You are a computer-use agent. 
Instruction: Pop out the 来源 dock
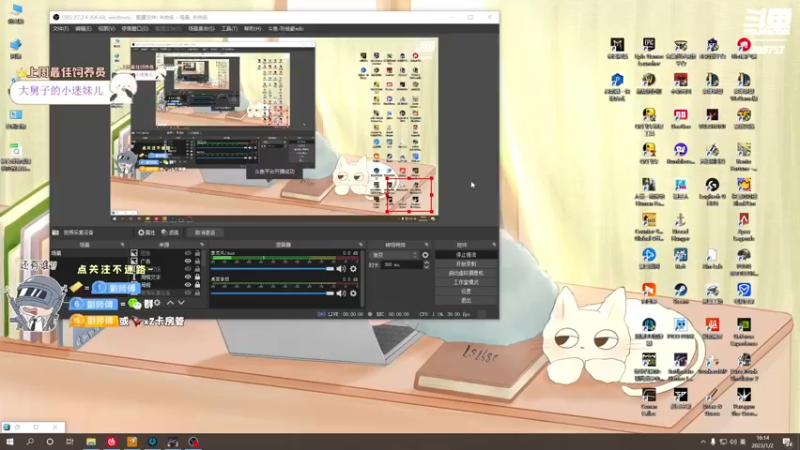[x=202, y=245]
